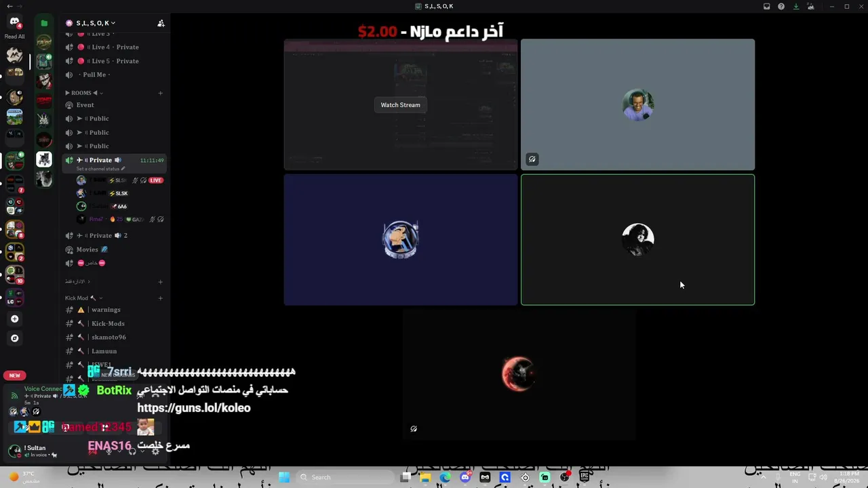Open the Inbox icon in title bar
Image resolution: width=868 pixels, height=488 pixels.
tap(767, 6)
